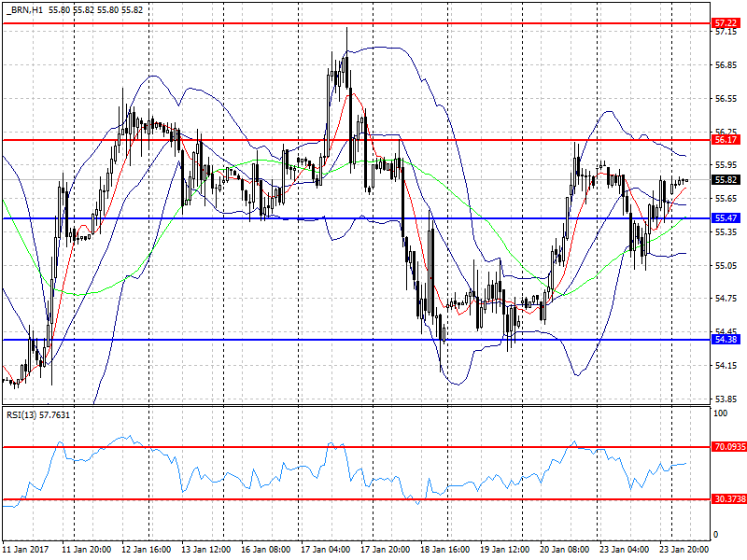
Task: Click the 16 Jan 08:00 time axis label
Action: coord(265,549)
